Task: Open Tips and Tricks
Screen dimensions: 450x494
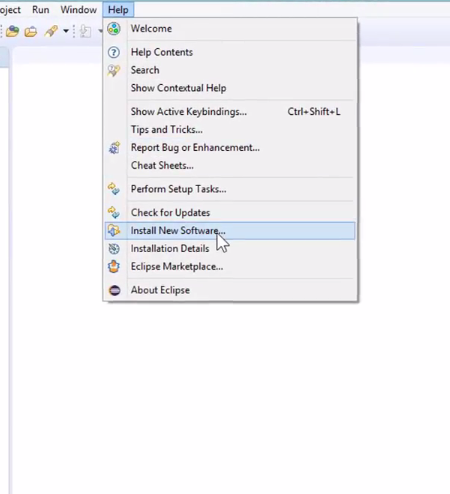Action: click(x=230, y=130)
